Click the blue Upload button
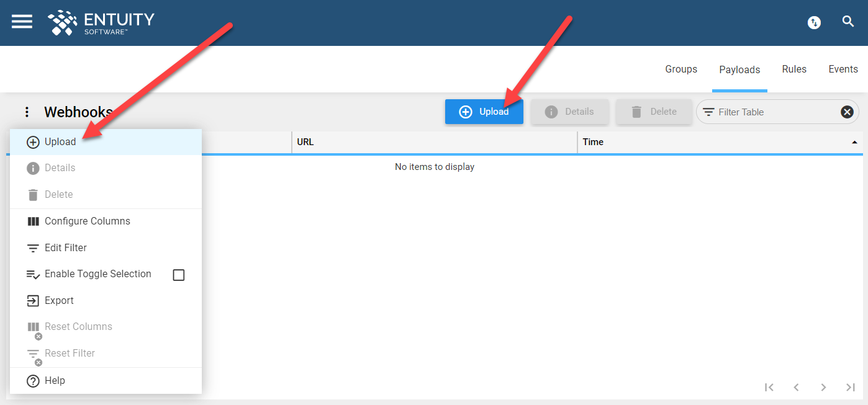 click(x=484, y=112)
